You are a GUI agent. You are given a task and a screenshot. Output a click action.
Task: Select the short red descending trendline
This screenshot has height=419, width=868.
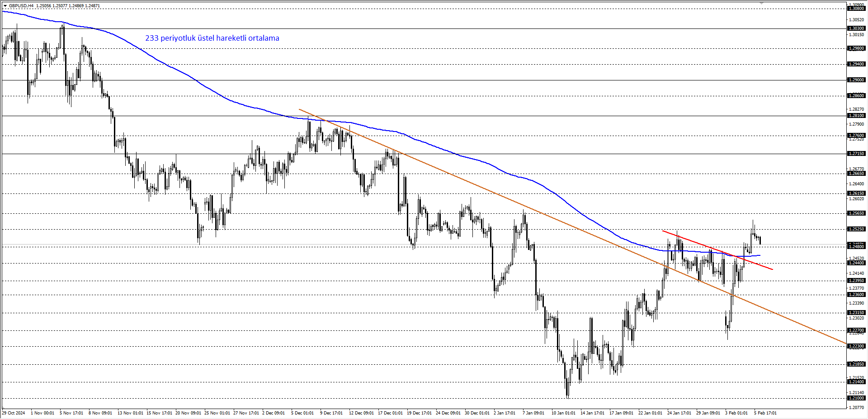point(717,250)
